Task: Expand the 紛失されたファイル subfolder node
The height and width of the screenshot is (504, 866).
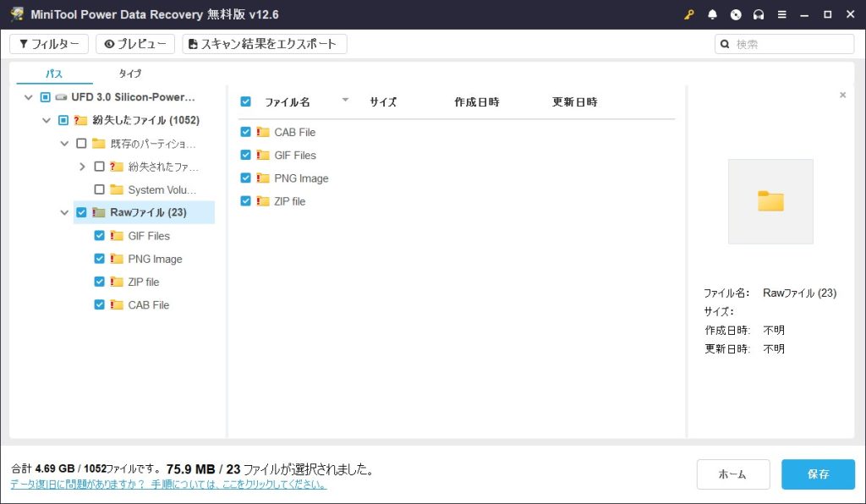Action: 82,167
